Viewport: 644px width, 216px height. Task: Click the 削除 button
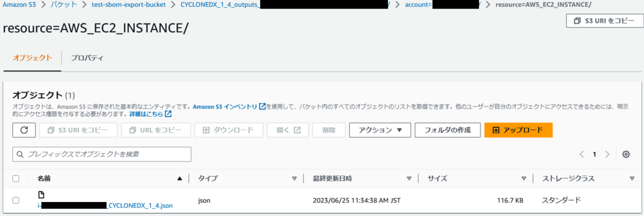(329, 130)
